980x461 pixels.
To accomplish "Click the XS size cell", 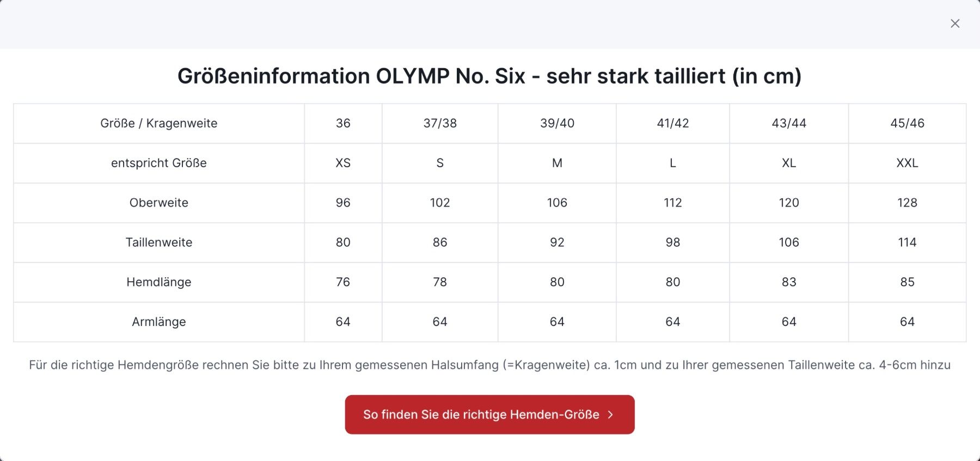I will [x=343, y=163].
